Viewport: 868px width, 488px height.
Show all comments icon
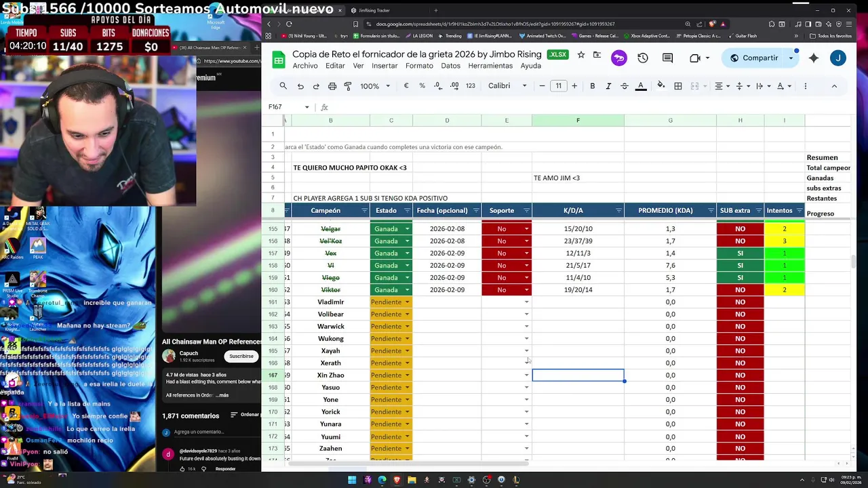click(668, 58)
